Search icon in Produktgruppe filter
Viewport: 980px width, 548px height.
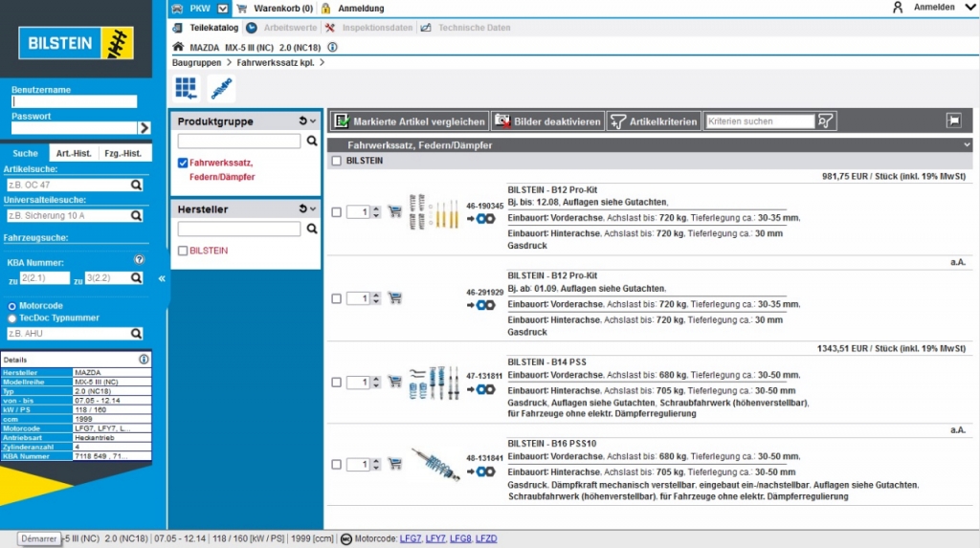pos(311,142)
